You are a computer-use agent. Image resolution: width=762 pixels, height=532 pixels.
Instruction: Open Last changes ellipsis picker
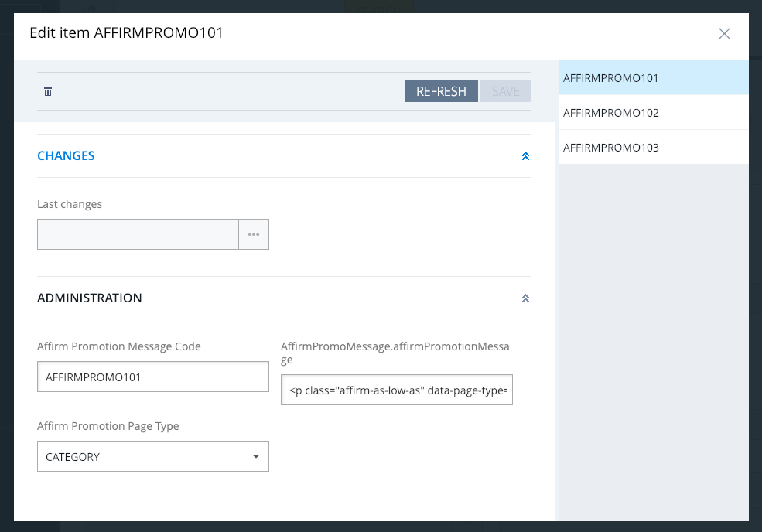[254, 234]
